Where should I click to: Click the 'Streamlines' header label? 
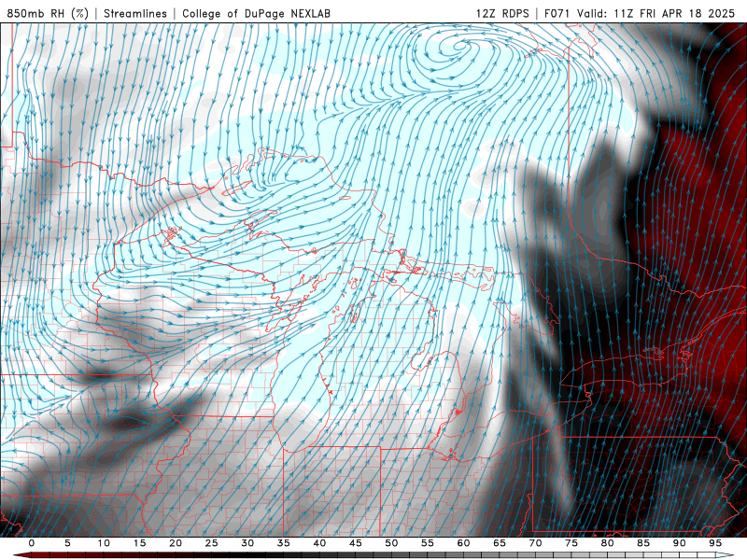coord(135,13)
